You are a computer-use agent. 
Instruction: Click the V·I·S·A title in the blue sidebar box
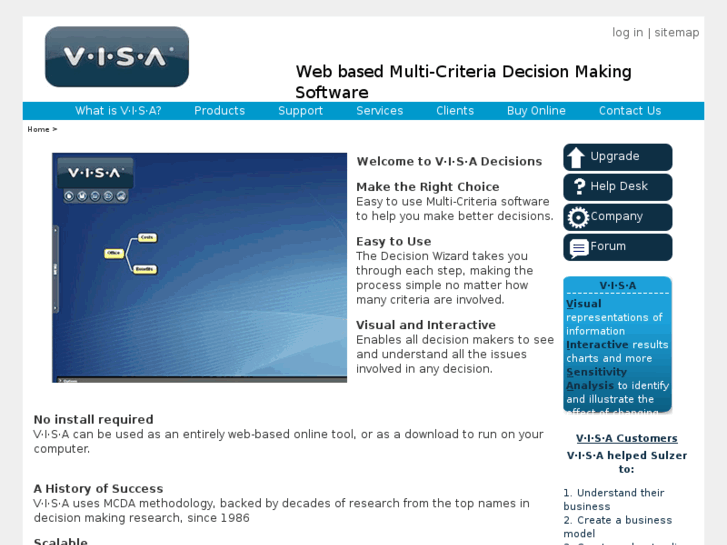pyautogui.click(x=618, y=286)
